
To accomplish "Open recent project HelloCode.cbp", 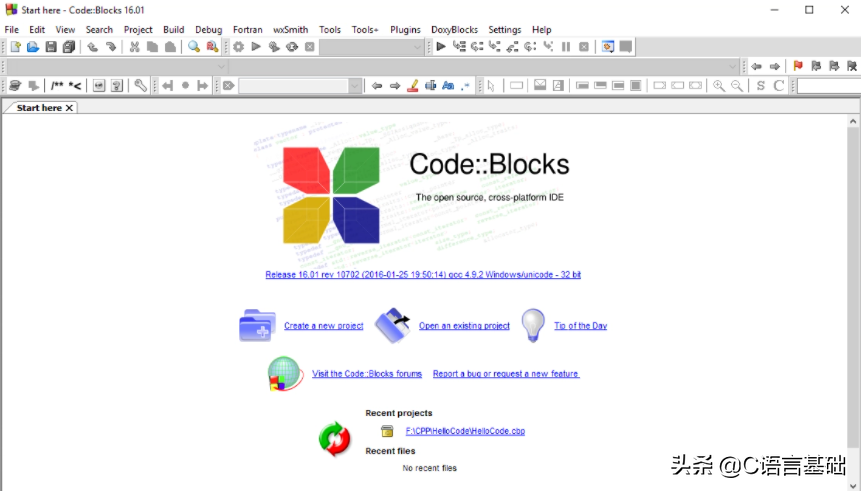I will [x=465, y=431].
